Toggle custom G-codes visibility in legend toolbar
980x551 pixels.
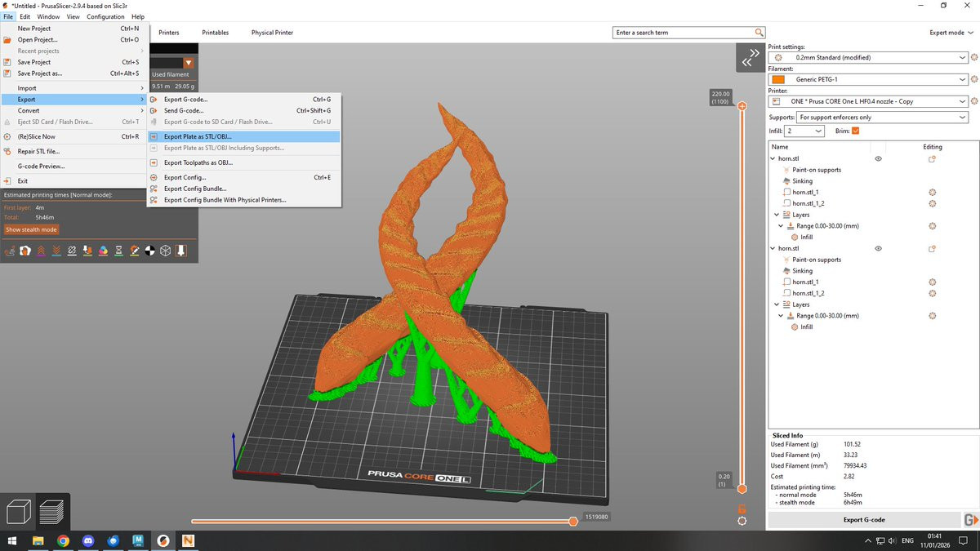coord(134,251)
